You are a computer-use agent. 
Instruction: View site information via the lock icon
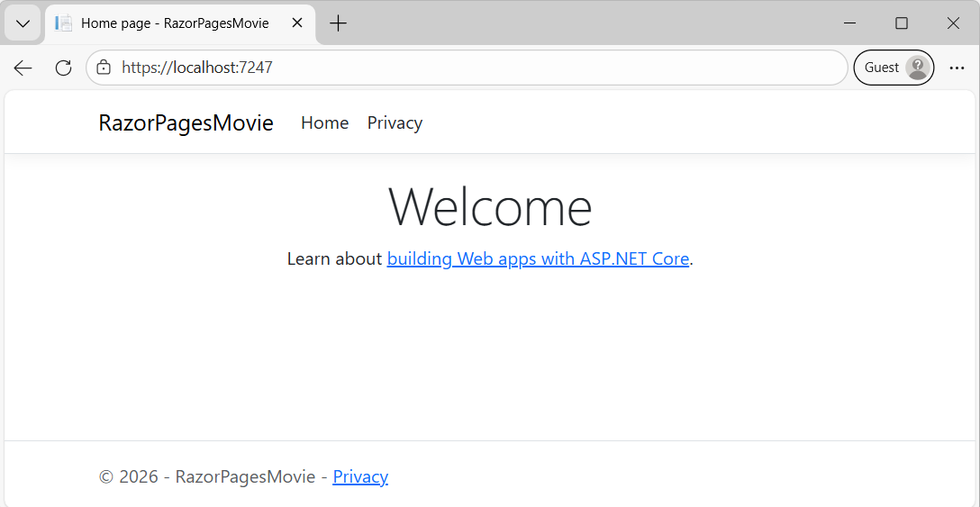[104, 68]
